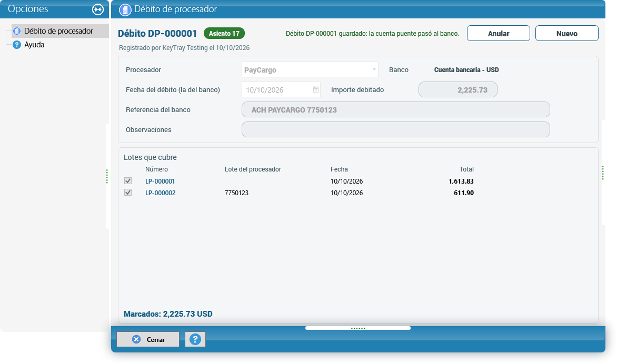Click the blue icon beside Débito de procesador in sidebar
The image size is (617, 364).
click(x=17, y=31)
